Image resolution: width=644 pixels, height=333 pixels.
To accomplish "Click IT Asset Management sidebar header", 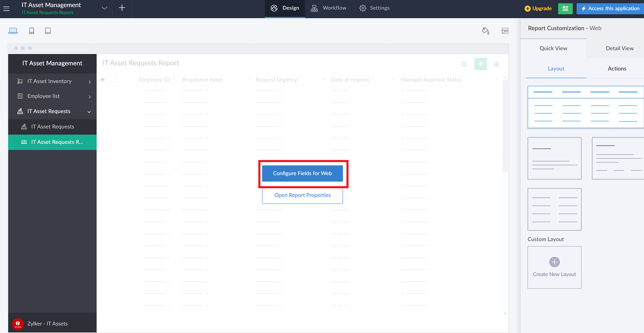I will pyautogui.click(x=52, y=63).
